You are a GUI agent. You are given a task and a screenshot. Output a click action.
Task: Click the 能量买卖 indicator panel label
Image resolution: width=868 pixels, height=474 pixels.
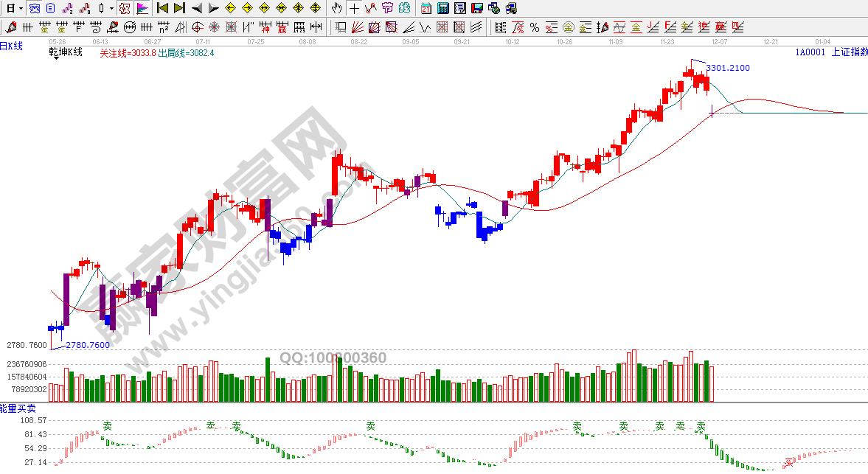point(18,408)
